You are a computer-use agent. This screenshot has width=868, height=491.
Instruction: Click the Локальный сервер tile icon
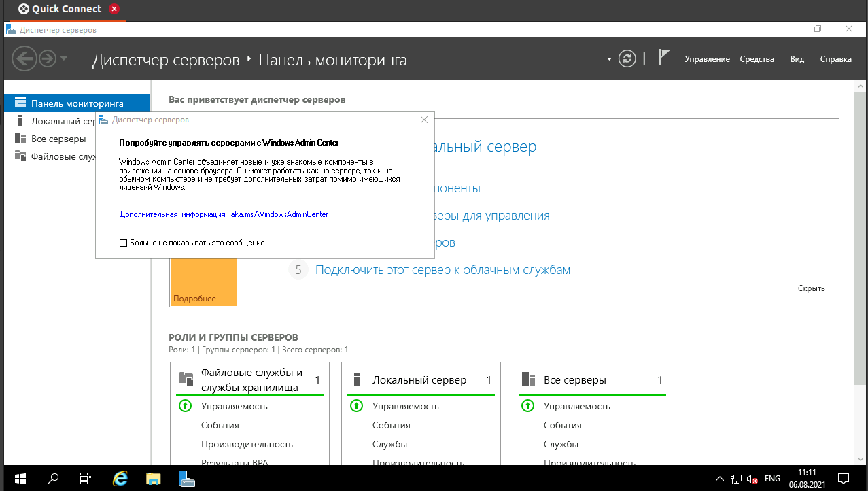pos(357,379)
